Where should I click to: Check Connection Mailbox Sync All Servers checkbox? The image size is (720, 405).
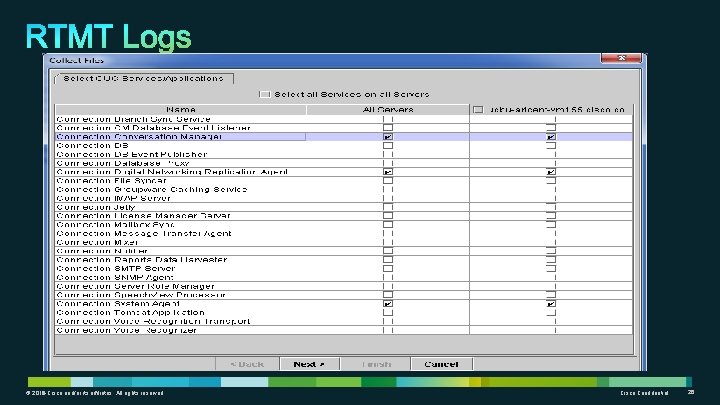[x=388, y=225]
